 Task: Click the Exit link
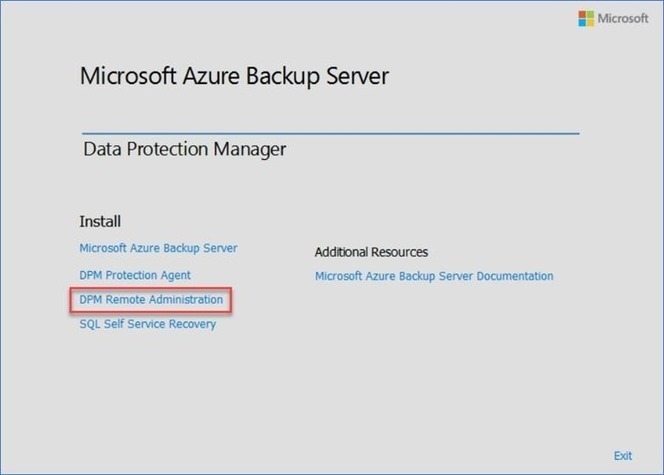click(x=623, y=456)
